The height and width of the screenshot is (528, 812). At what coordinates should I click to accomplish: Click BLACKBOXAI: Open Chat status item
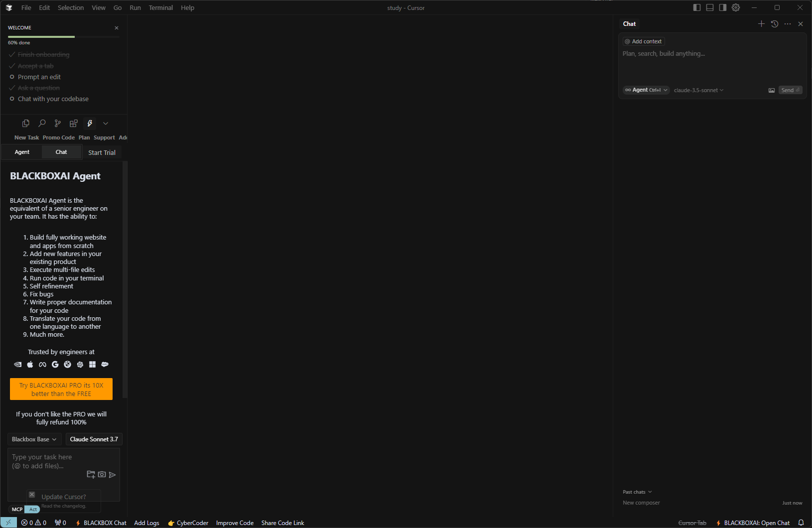(x=753, y=523)
